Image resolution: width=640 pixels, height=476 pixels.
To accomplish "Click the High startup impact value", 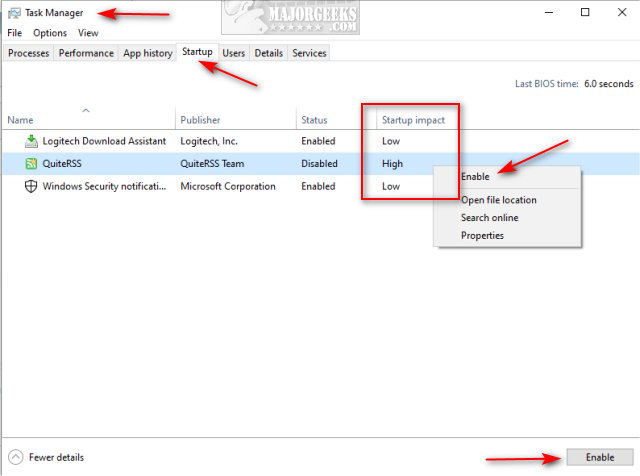I will (392, 164).
